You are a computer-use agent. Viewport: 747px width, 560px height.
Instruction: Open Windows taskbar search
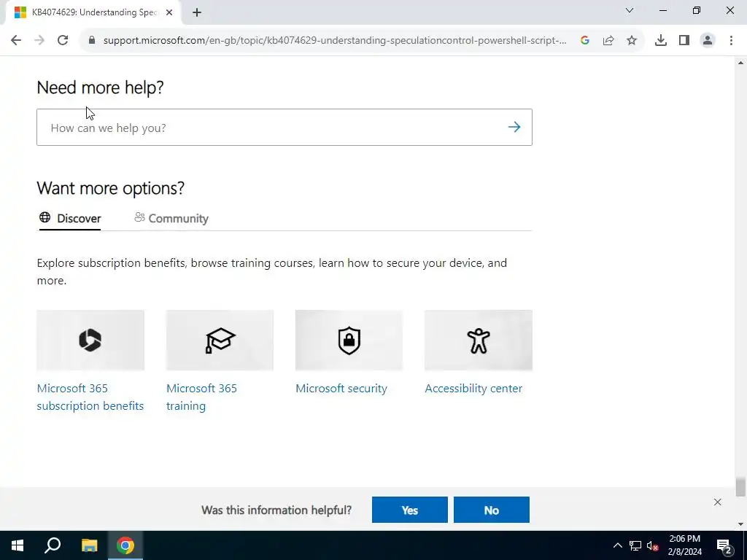point(53,545)
